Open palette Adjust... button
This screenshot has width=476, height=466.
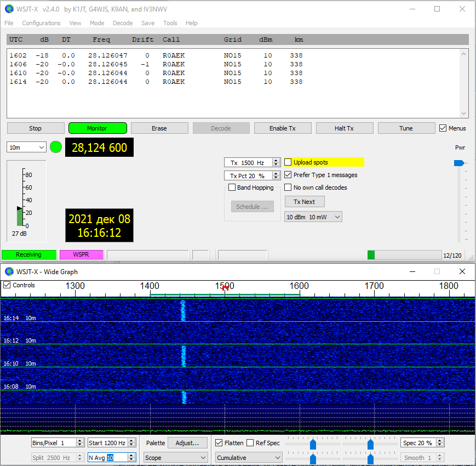click(187, 442)
